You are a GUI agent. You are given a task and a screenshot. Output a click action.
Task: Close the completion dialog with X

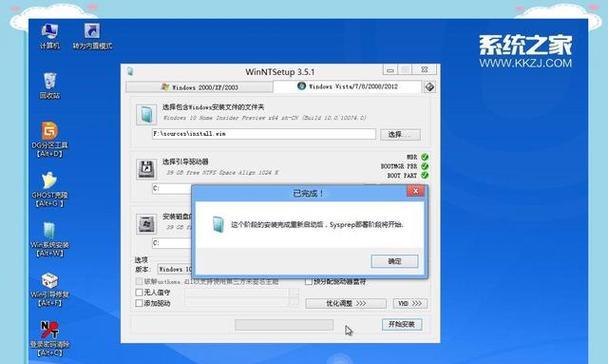(416, 191)
